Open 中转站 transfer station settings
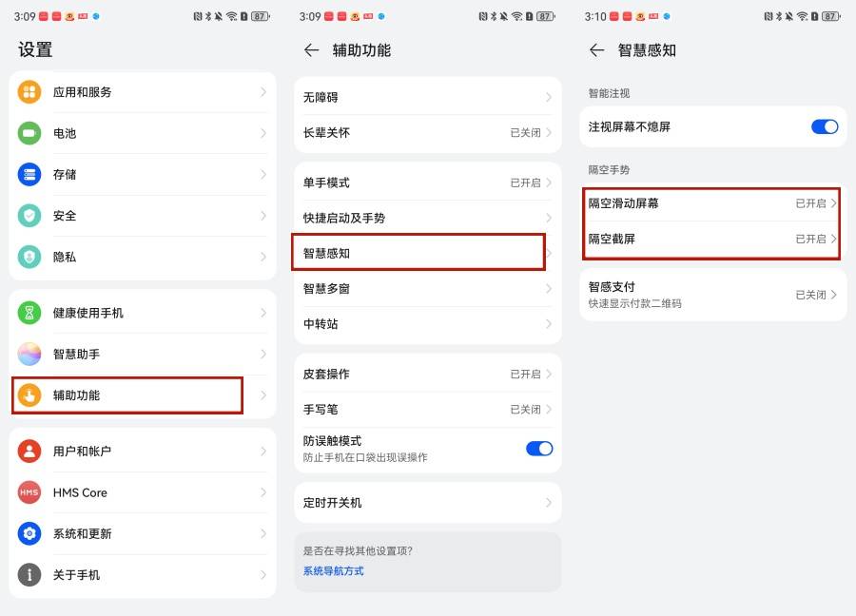 pos(427,324)
